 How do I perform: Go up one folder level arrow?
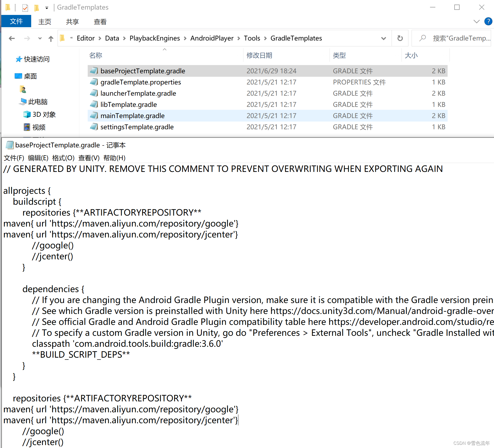click(51, 38)
